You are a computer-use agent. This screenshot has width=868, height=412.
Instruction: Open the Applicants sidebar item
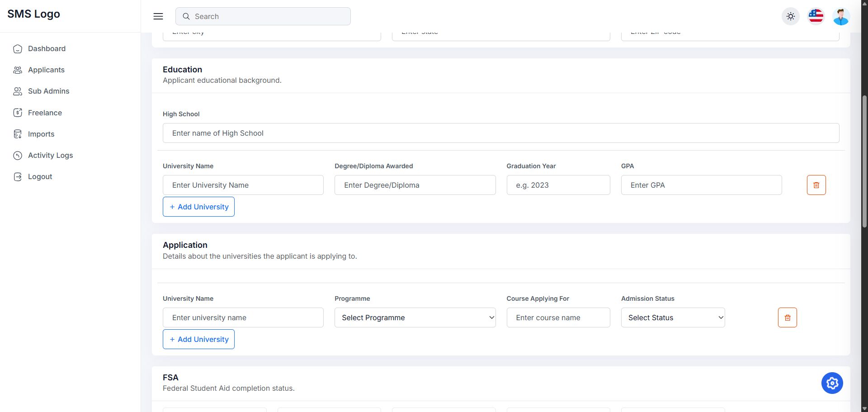coord(46,70)
